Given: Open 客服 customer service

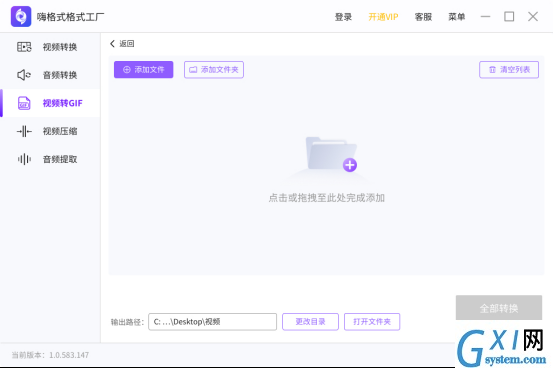Looking at the screenshot, I should point(423,17).
